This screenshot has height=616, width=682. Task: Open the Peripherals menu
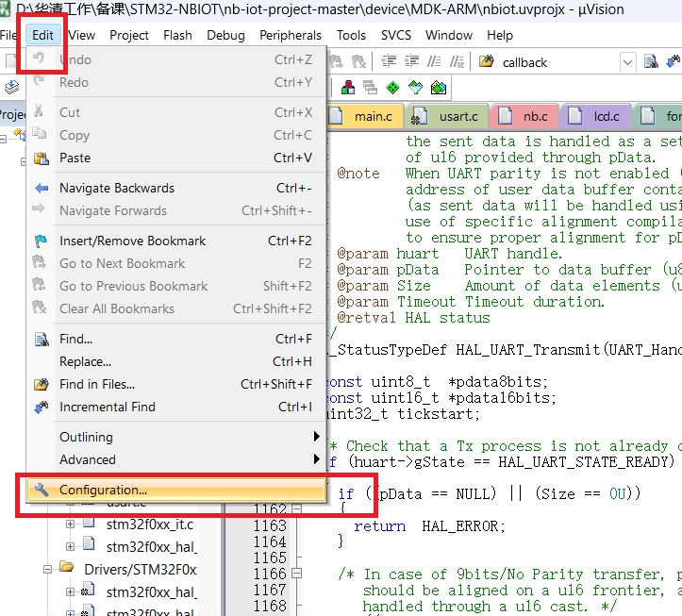[290, 35]
